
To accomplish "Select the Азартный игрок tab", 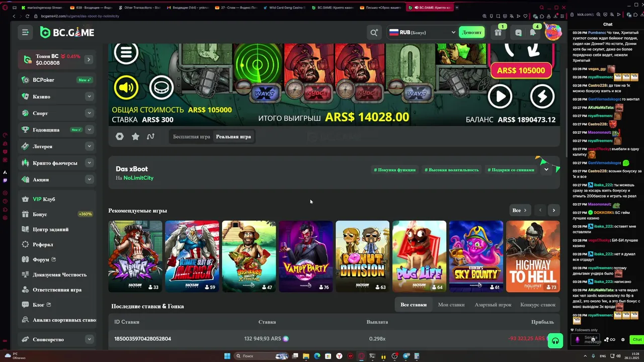I will pos(493,305).
